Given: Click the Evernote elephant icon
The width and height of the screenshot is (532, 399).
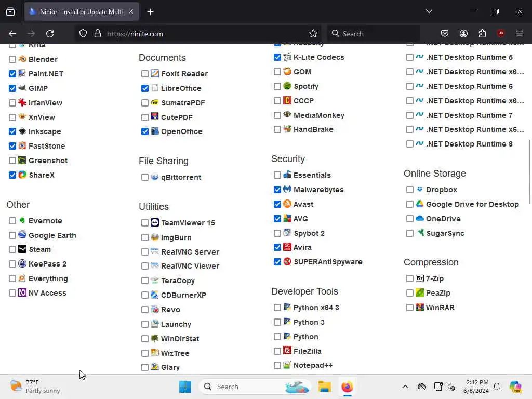Looking at the screenshot, I should [22, 220].
